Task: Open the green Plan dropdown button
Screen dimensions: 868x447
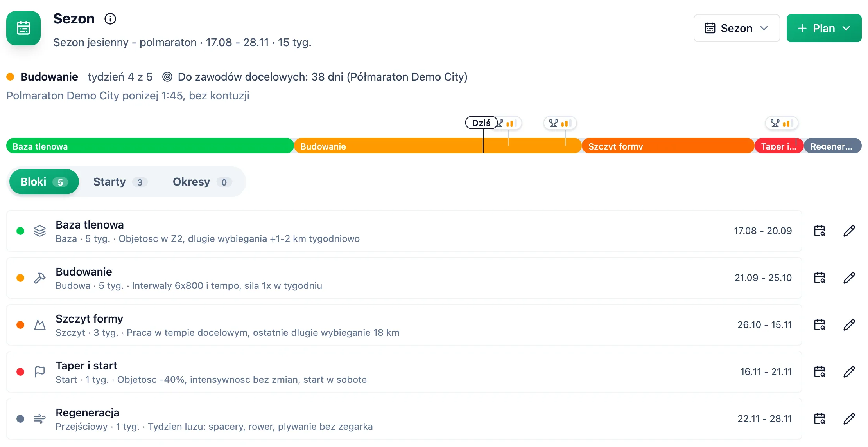Action: 824,28
